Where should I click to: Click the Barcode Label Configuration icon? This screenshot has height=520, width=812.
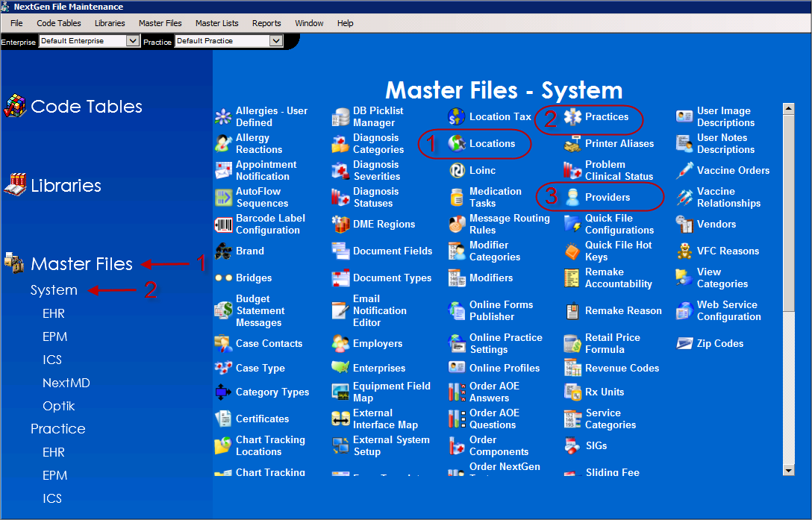click(x=224, y=225)
